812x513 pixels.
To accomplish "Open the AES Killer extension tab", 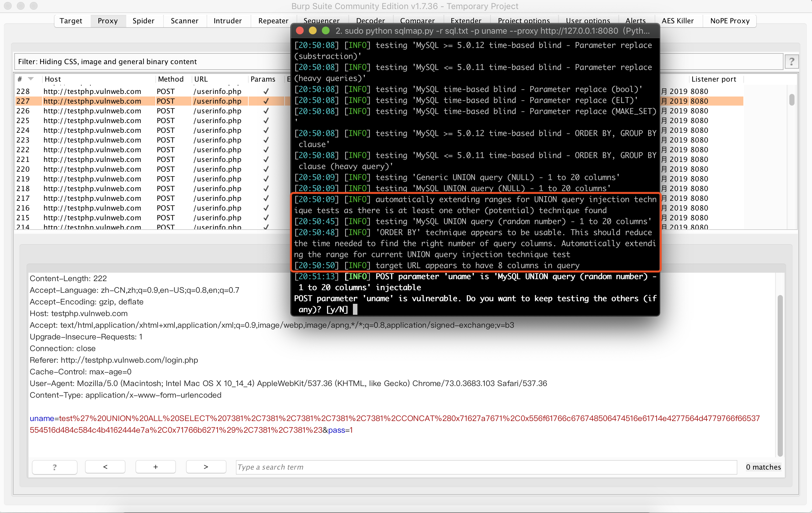I will 677,21.
